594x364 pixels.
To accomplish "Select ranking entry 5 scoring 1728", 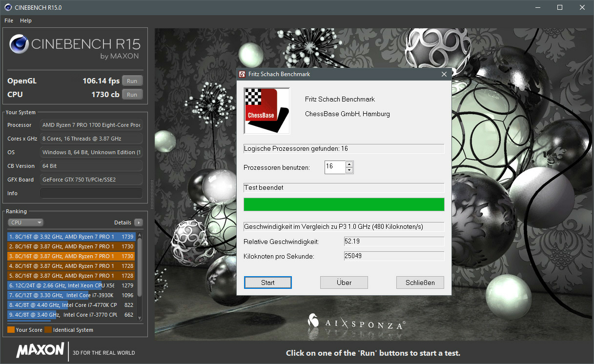I will pos(71,276).
